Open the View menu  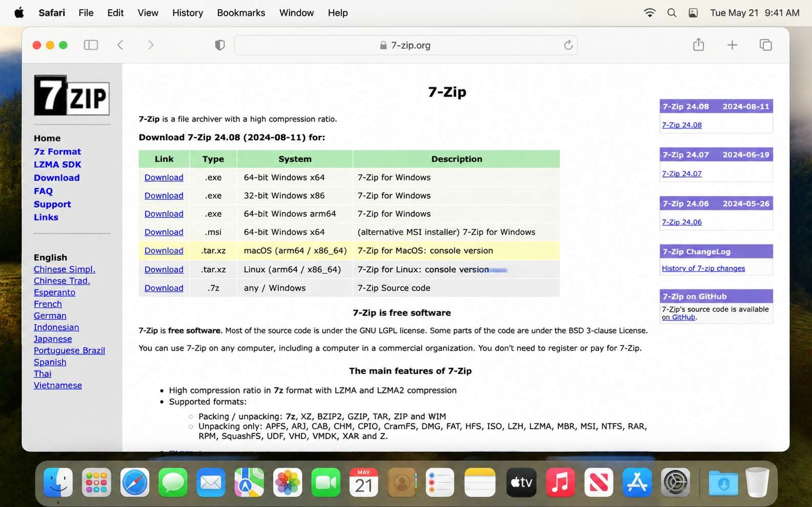point(148,13)
